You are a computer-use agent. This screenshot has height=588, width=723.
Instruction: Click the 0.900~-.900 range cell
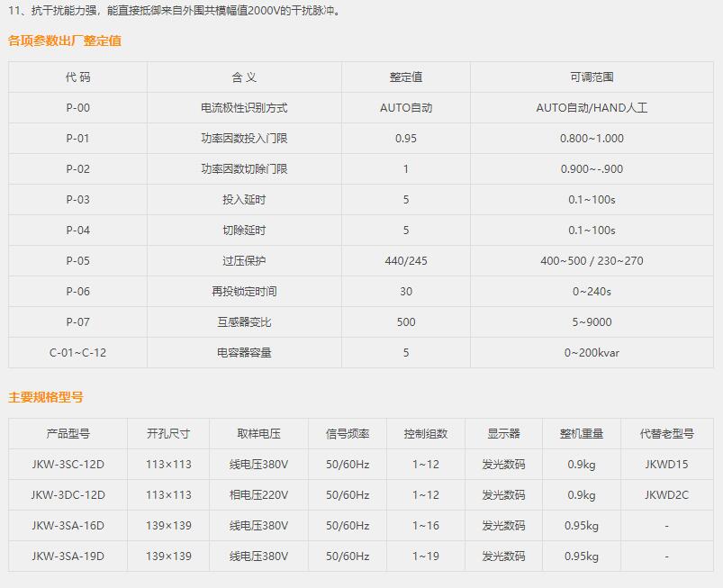[x=592, y=168]
